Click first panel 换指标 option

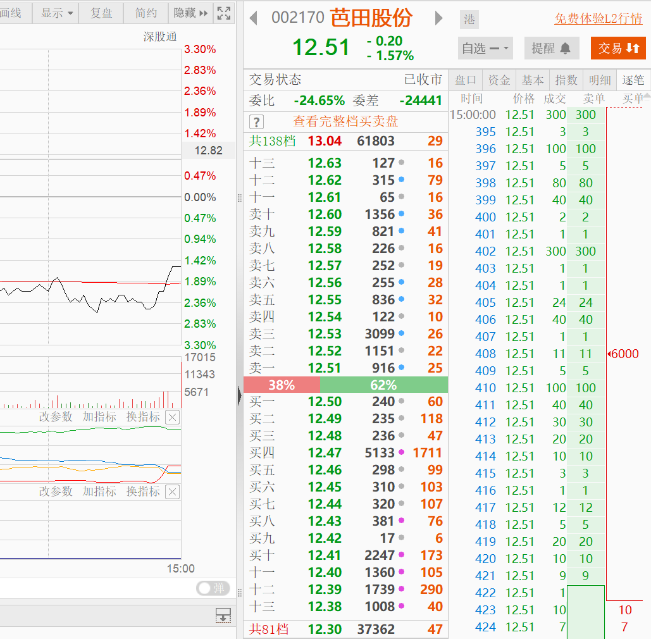coord(143,417)
